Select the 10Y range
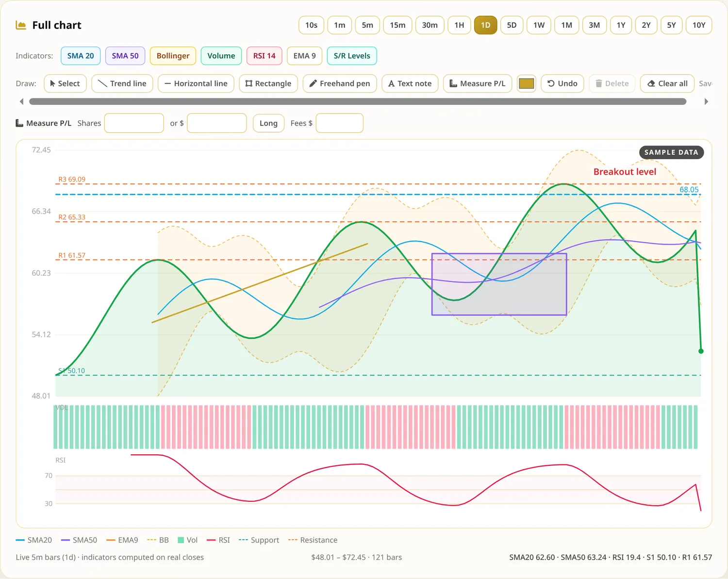The width and height of the screenshot is (728, 579). tap(699, 25)
